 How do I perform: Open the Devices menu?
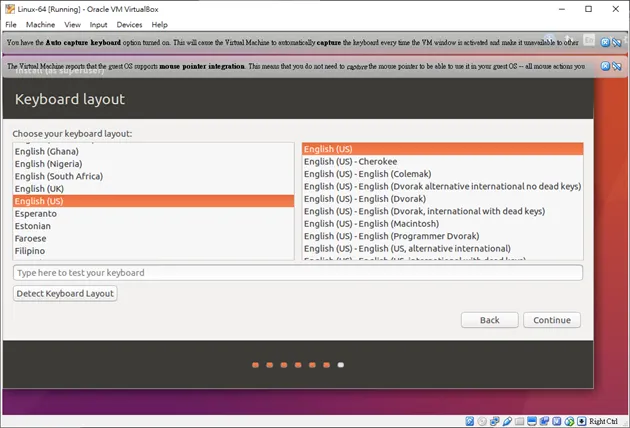(x=129, y=25)
